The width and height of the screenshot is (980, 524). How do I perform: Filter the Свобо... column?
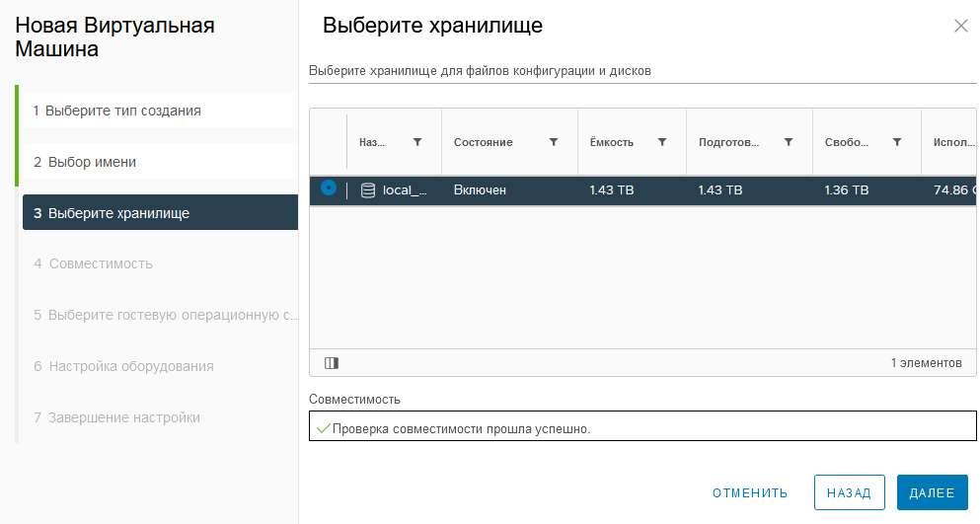pos(897,142)
